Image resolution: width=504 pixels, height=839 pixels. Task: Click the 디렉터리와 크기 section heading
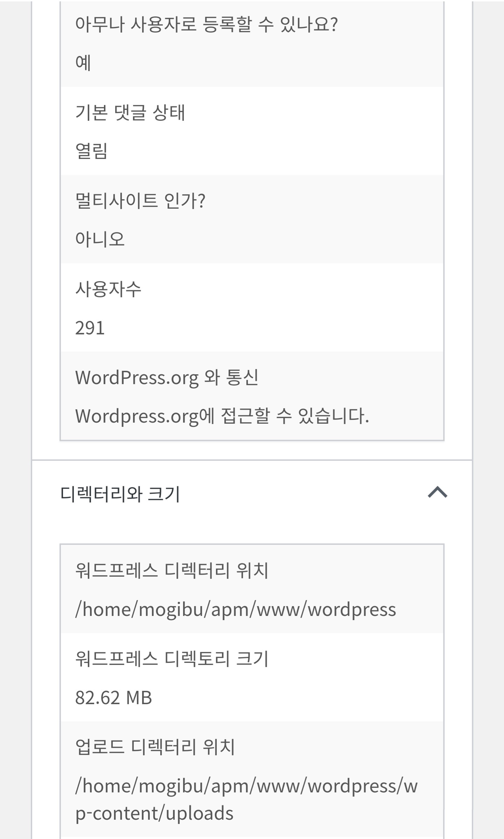click(x=120, y=494)
